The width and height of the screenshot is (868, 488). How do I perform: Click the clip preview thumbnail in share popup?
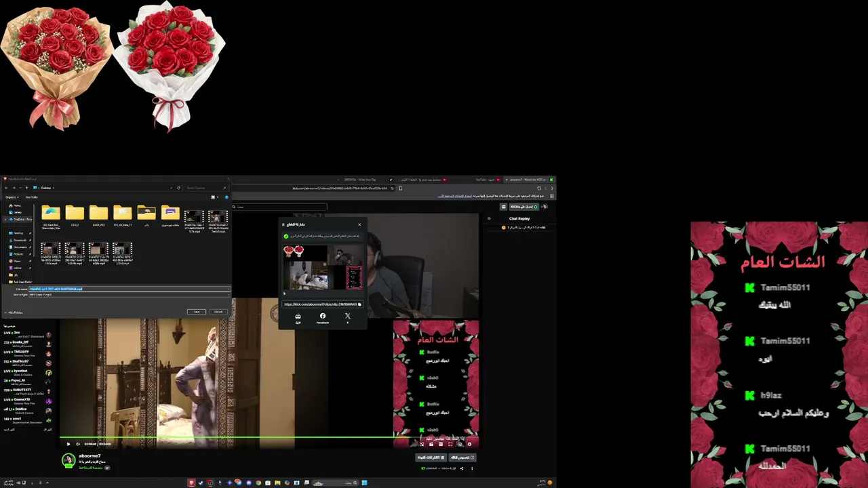(x=323, y=269)
